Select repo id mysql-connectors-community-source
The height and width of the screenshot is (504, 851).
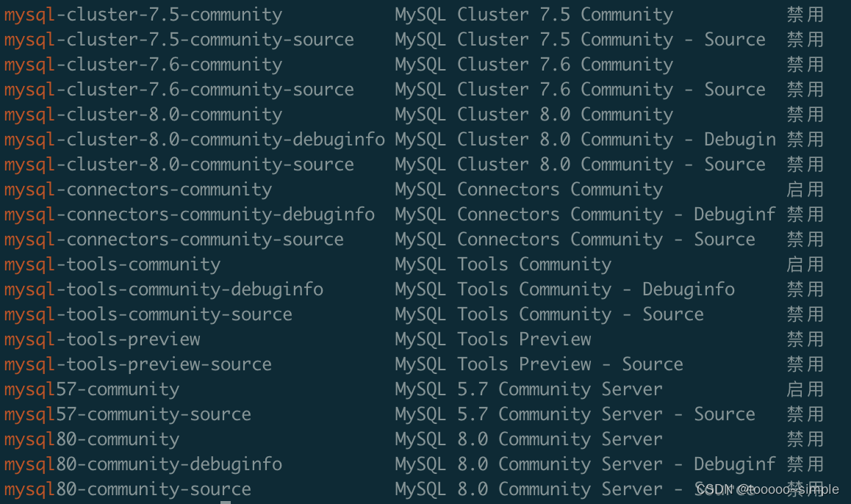tap(174, 240)
